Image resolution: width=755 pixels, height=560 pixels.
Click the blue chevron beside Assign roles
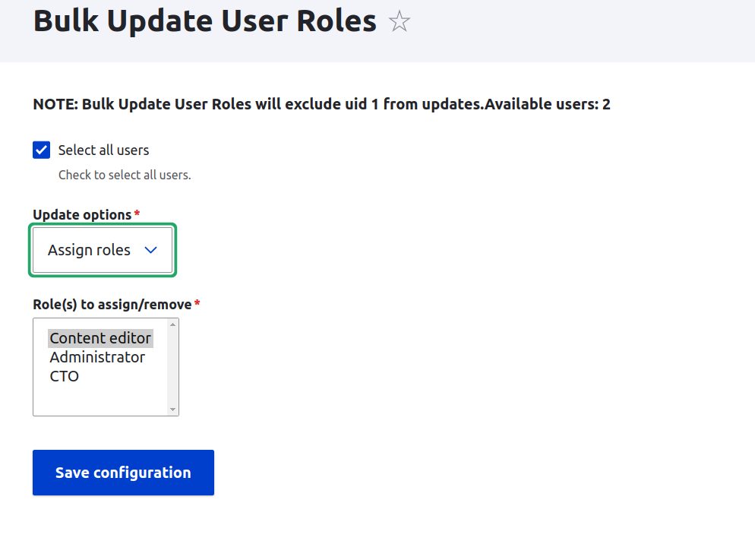[150, 250]
